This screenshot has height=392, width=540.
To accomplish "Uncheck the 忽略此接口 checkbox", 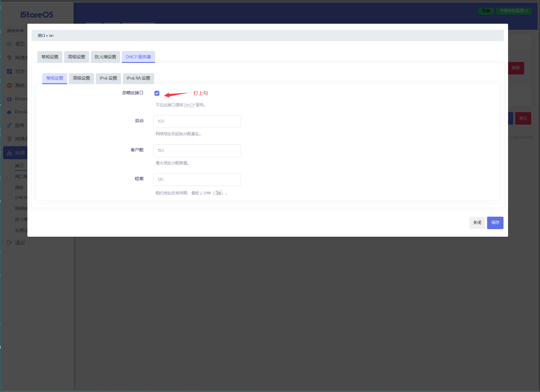I will click(x=157, y=93).
